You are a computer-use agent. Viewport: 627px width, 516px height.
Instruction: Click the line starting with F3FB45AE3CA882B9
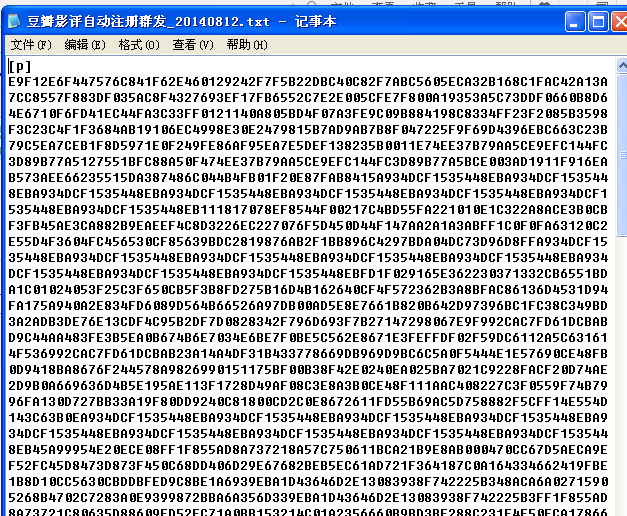click(x=308, y=226)
